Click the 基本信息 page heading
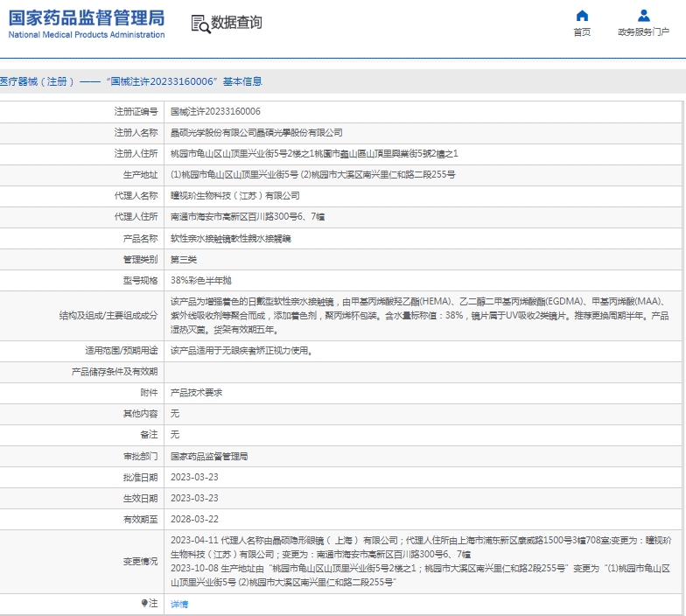Image resolution: width=686 pixels, height=616 pixels. point(242,81)
